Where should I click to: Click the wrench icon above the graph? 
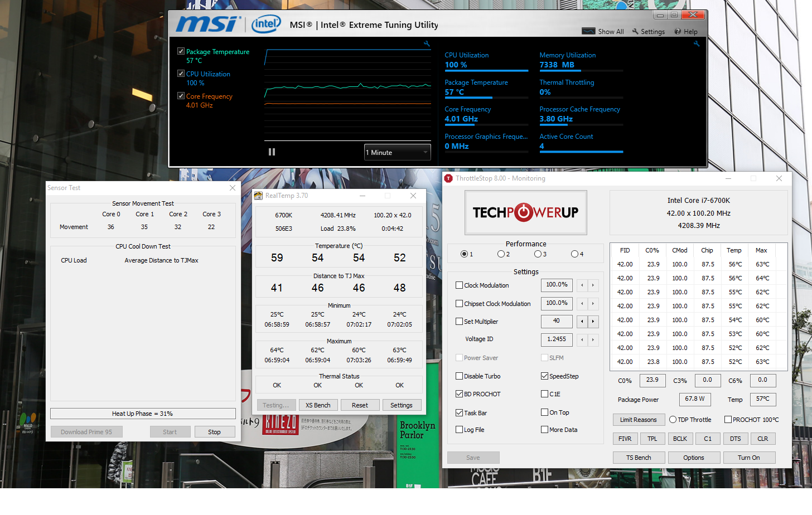427,43
